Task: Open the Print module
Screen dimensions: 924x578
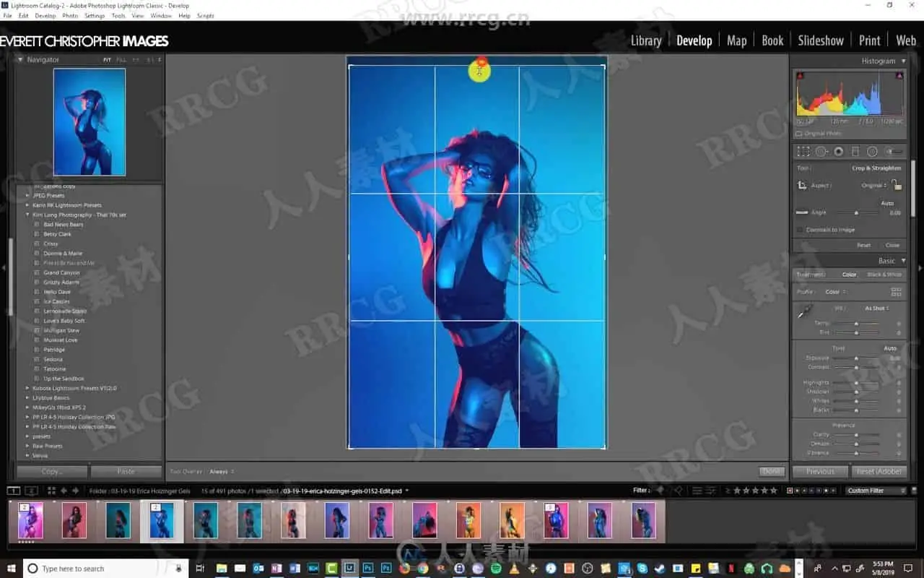Action: click(x=869, y=40)
